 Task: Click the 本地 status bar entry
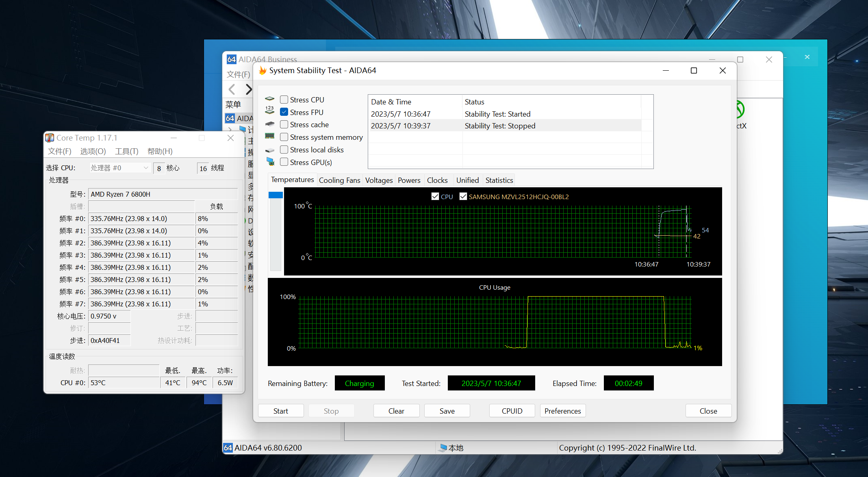[456, 448]
